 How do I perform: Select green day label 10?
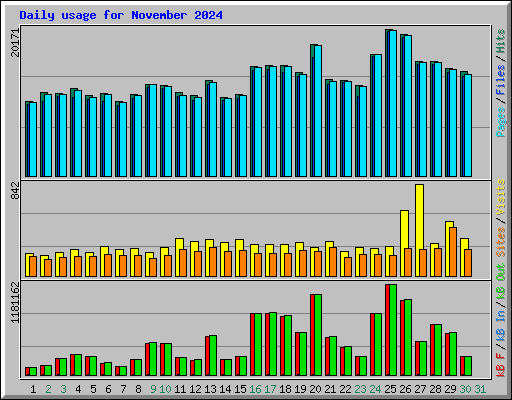click(165, 389)
